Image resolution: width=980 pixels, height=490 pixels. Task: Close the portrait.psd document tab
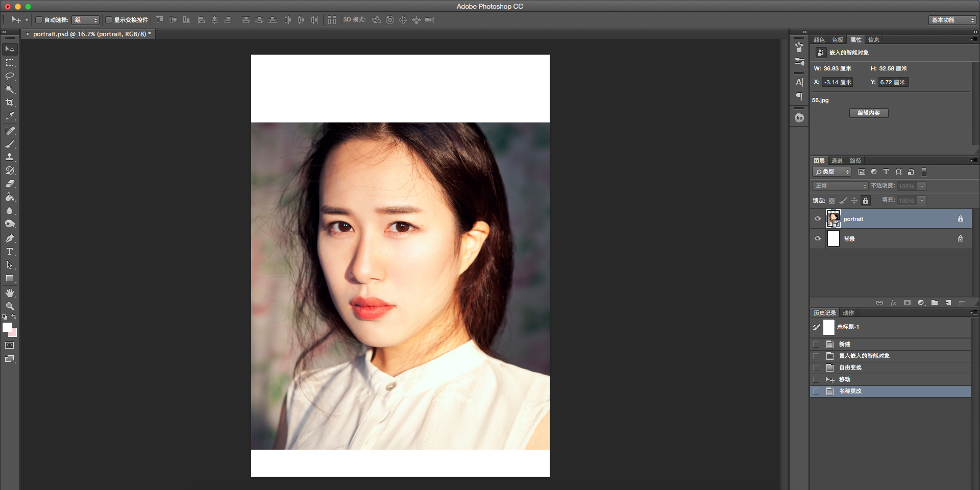pyautogui.click(x=28, y=34)
